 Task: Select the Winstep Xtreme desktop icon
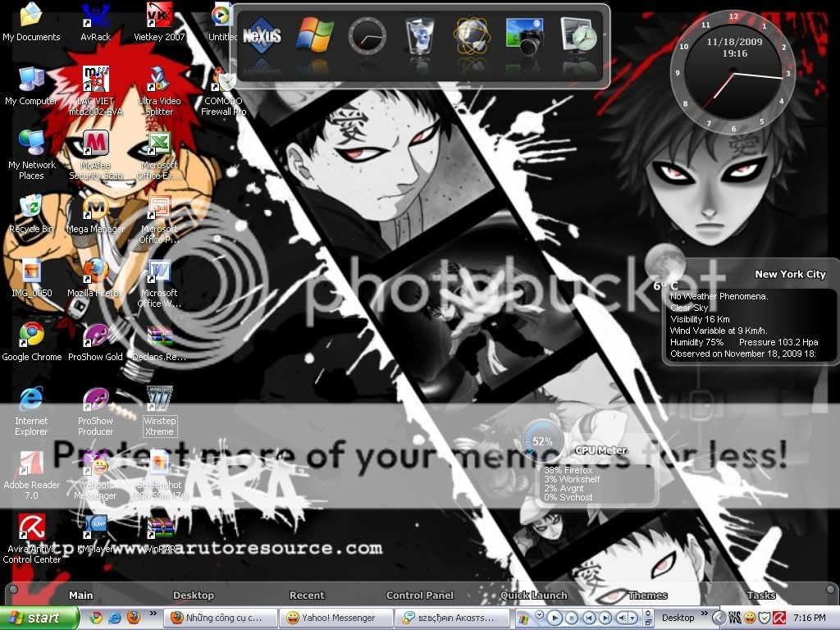click(159, 412)
